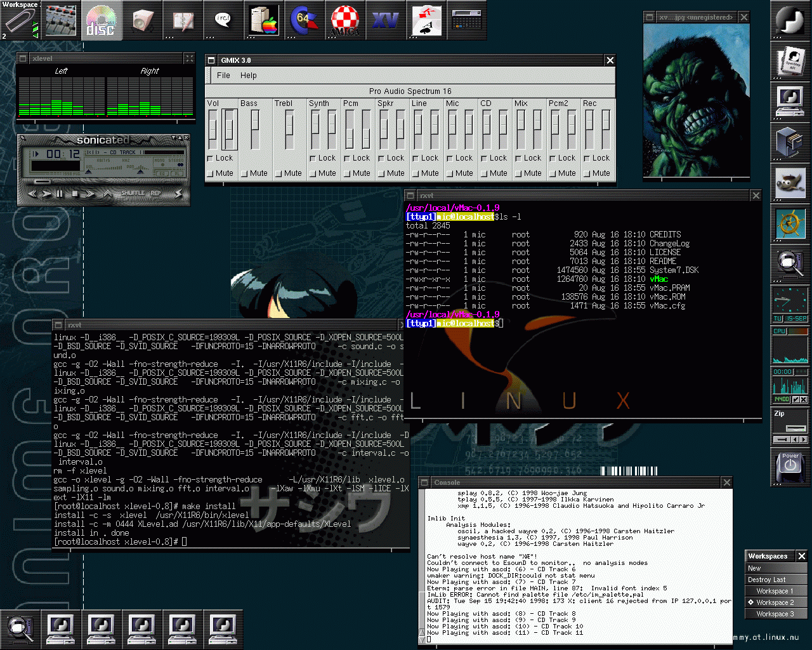Launch the rainbow disc CD player icon

[x=101, y=20]
